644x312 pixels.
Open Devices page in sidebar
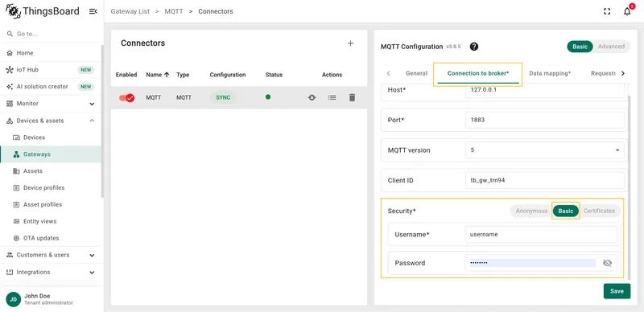tap(50, 138)
